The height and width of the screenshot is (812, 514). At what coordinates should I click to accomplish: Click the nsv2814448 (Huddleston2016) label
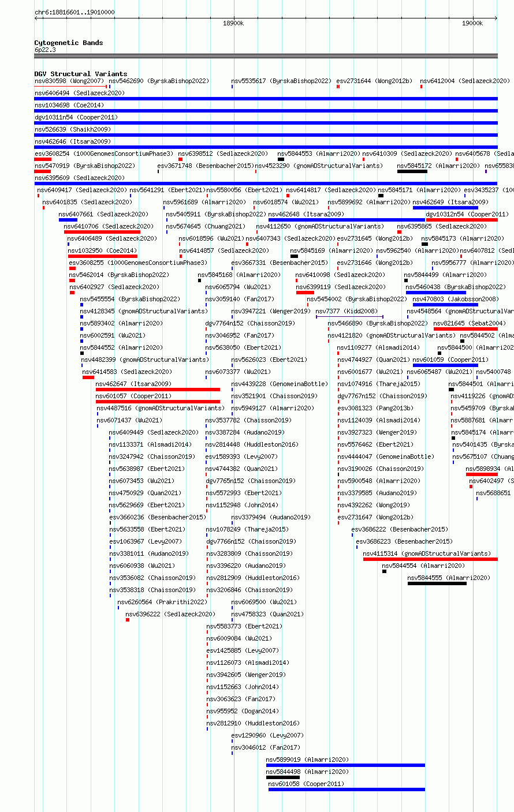[x=252, y=444]
